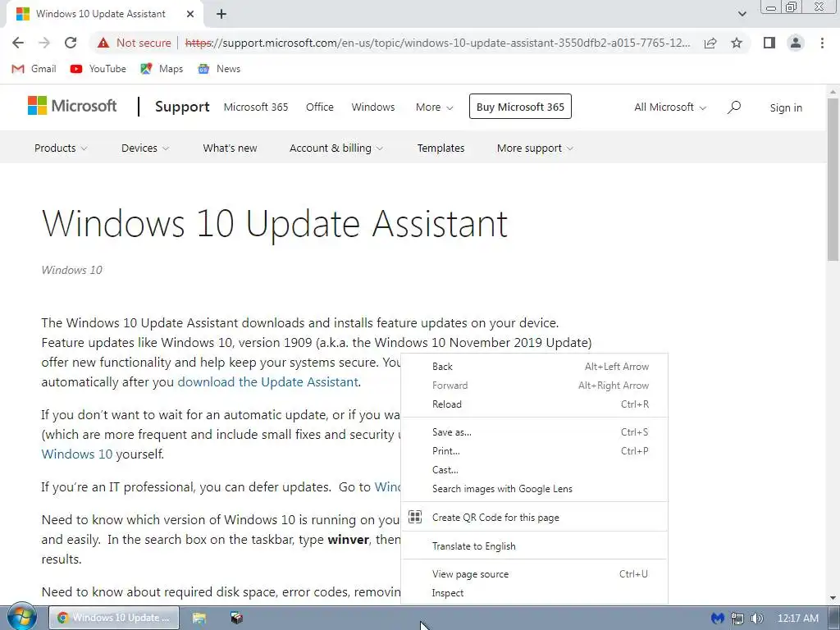The width and height of the screenshot is (840, 630).
Task: Expand the More dropdown in header
Action: tap(435, 107)
